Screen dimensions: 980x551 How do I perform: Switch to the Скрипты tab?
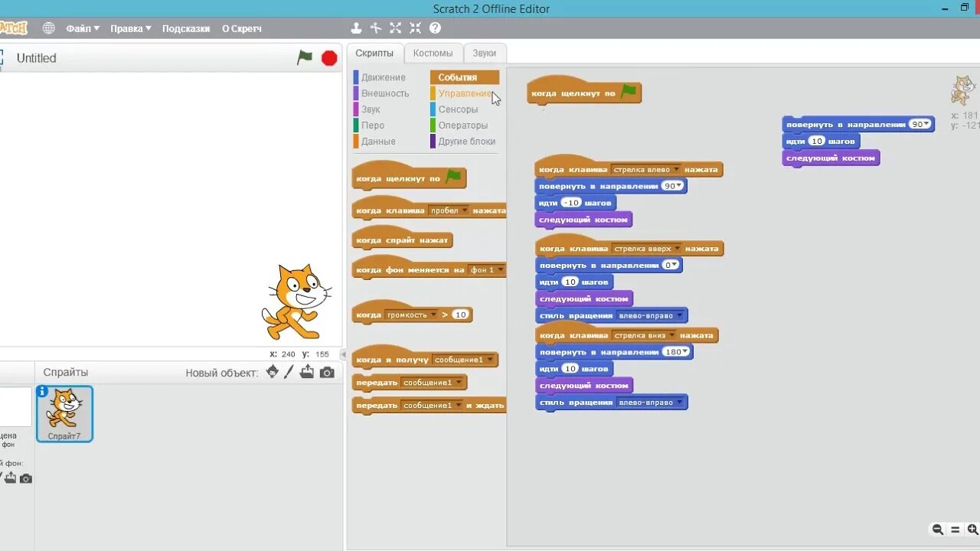click(374, 54)
